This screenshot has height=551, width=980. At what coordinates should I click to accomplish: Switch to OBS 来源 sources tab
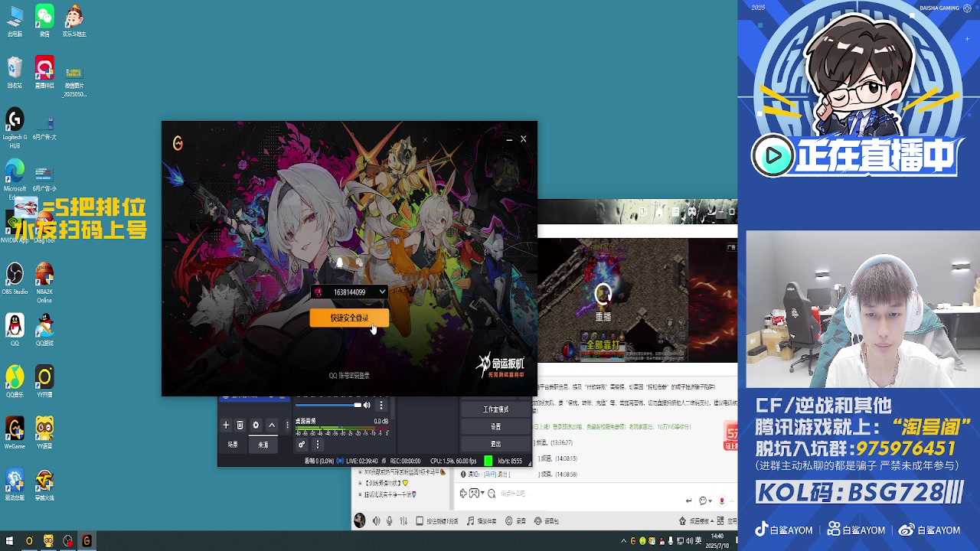263,445
